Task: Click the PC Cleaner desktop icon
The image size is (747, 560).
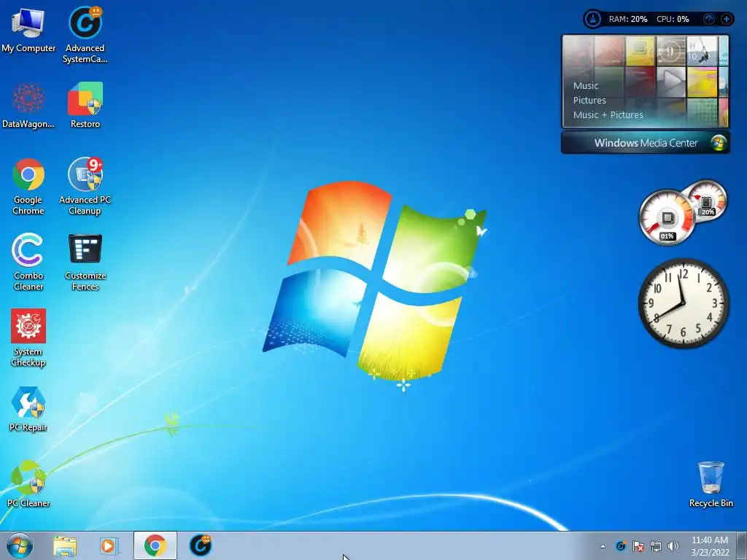Action: pyautogui.click(x=28, y=484)
